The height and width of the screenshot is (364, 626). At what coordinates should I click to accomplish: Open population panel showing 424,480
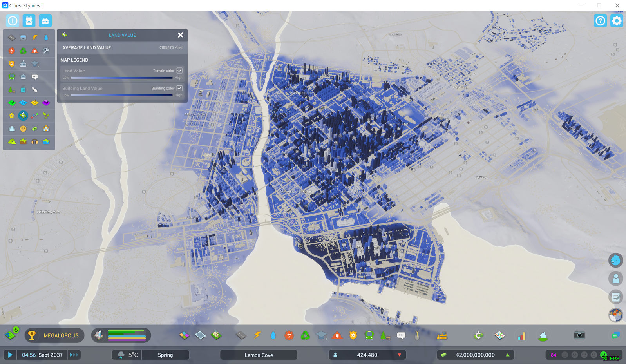click(367, 355)
